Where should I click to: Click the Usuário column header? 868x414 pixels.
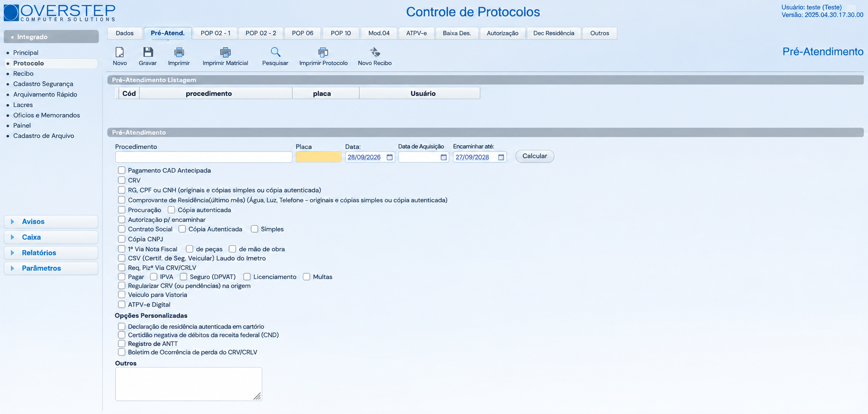tap(419, 93)
